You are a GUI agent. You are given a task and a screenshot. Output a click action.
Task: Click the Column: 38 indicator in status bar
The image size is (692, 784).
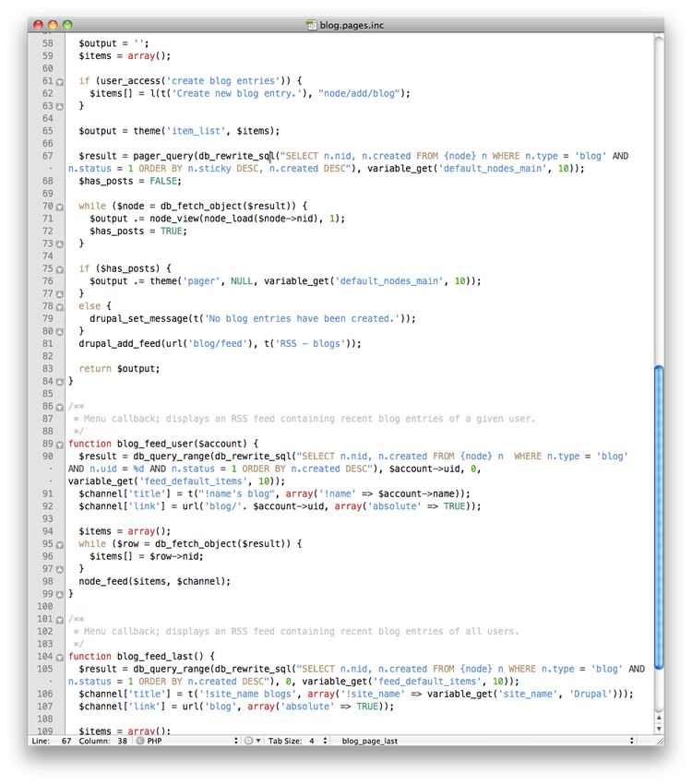103,741
